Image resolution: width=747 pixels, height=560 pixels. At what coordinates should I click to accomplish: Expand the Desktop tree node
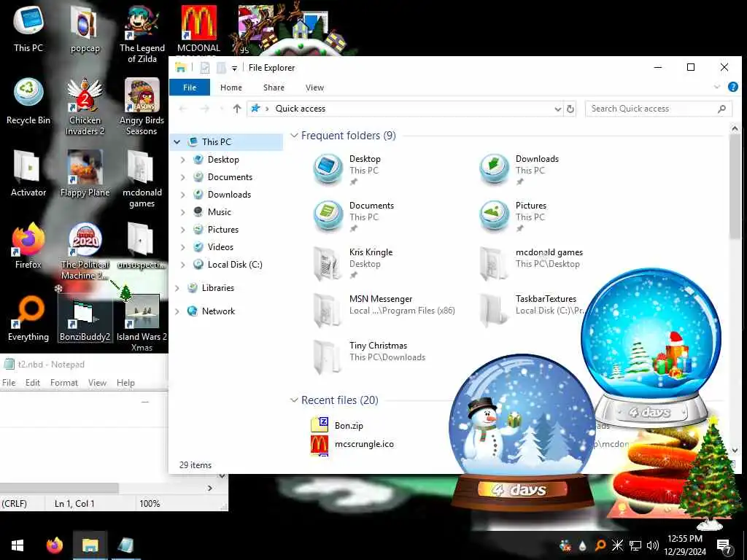point(183,160)
